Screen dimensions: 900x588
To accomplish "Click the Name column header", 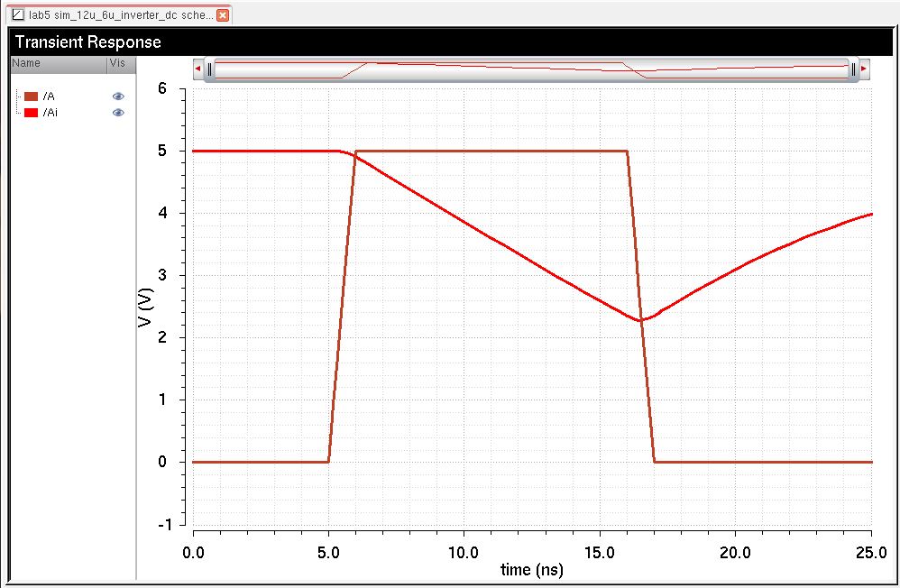I will coord(59,64).
